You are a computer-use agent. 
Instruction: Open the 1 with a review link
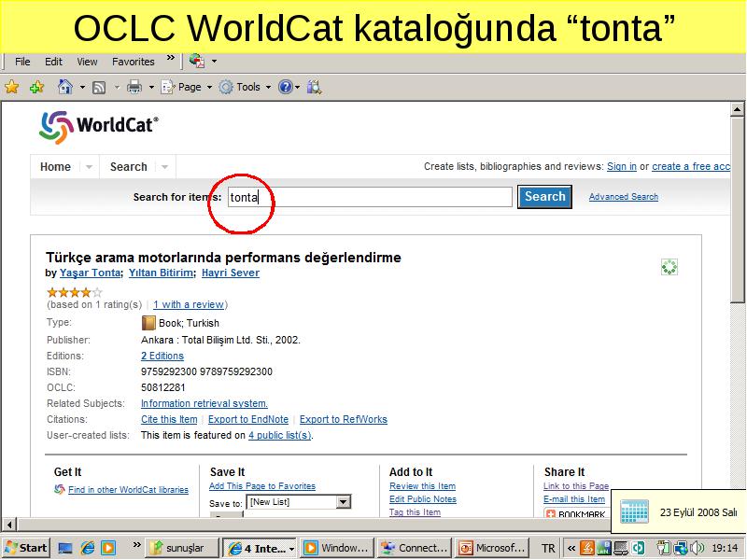point(189,305)
